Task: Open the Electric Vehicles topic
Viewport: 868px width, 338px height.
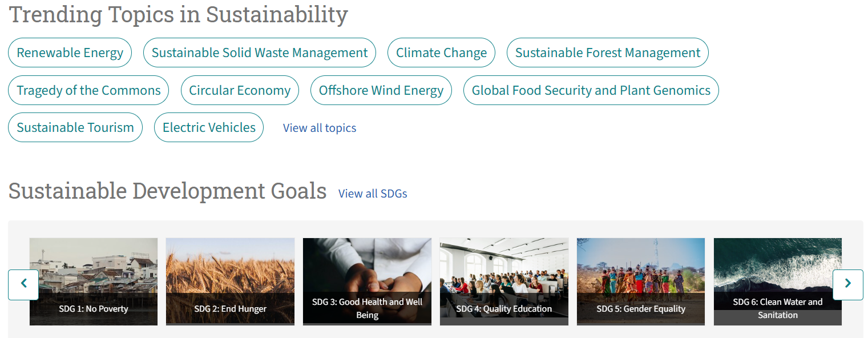Action: pos(208,127)
